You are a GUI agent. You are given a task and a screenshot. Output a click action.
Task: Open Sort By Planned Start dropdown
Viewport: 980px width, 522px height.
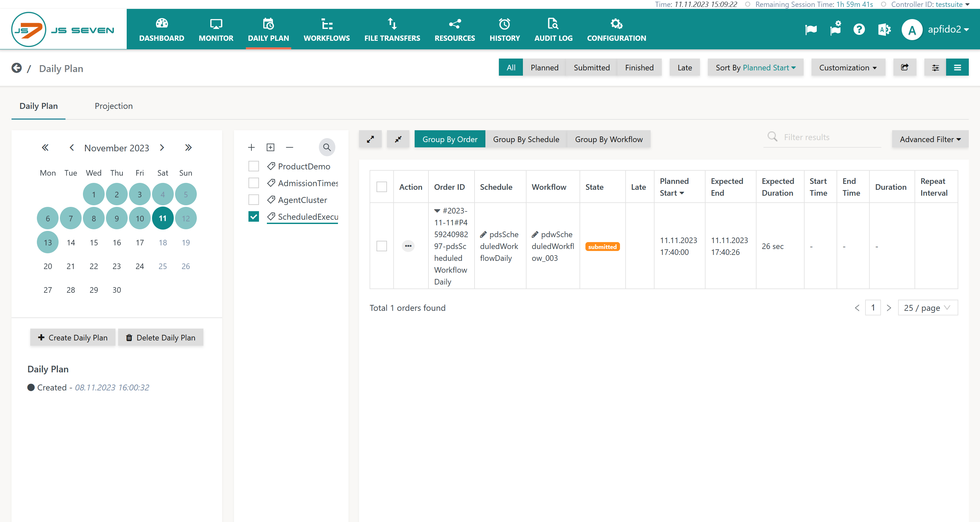(x=755, y=67)
